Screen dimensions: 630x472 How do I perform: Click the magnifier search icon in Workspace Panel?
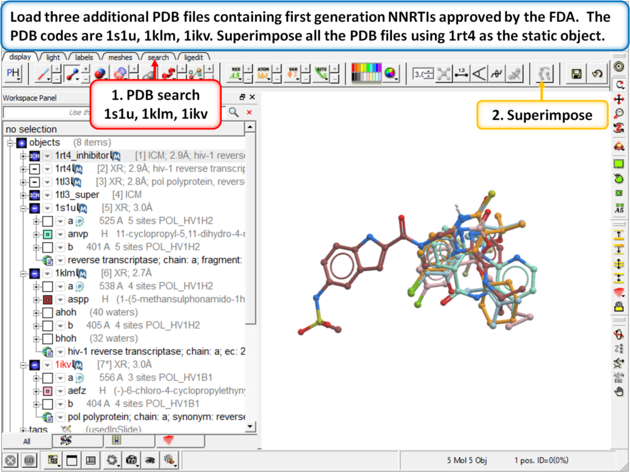click(x=233, y=113)
